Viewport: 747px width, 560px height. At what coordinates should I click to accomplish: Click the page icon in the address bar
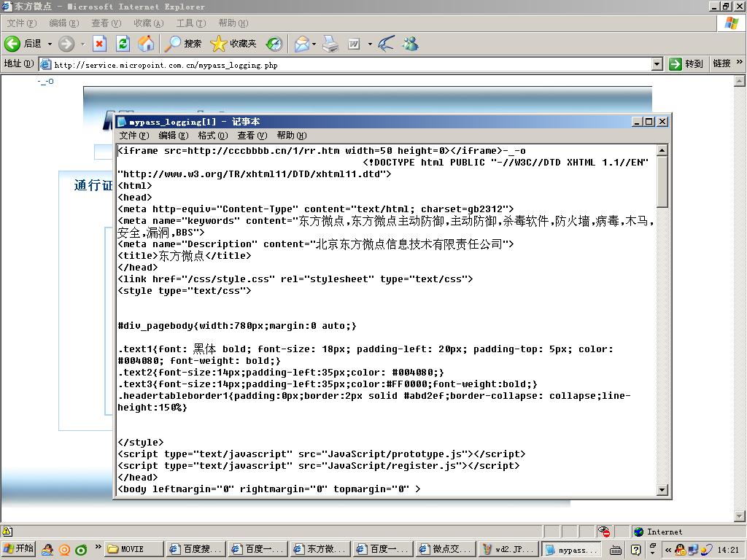pyautogui.click(x=45, y=64)
